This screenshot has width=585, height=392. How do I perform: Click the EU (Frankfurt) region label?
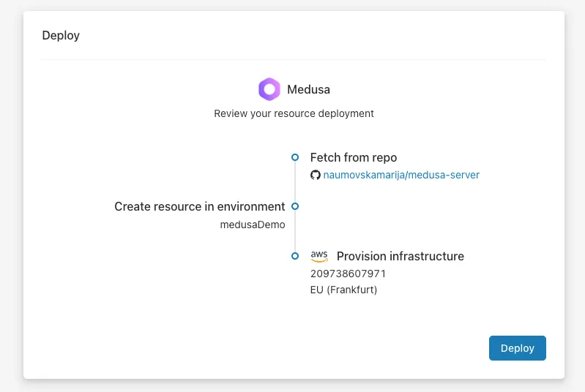pyautogui.click(x=343, y=290)
